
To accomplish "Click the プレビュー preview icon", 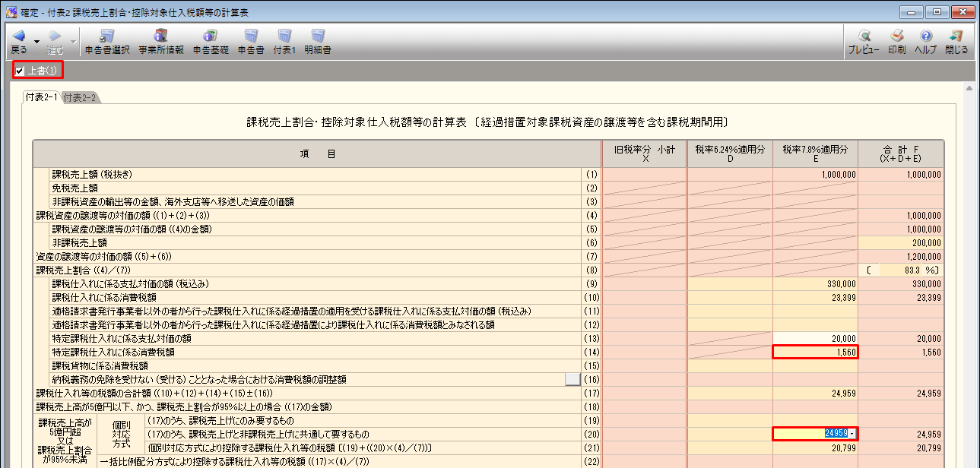I will tap(864, 37).
